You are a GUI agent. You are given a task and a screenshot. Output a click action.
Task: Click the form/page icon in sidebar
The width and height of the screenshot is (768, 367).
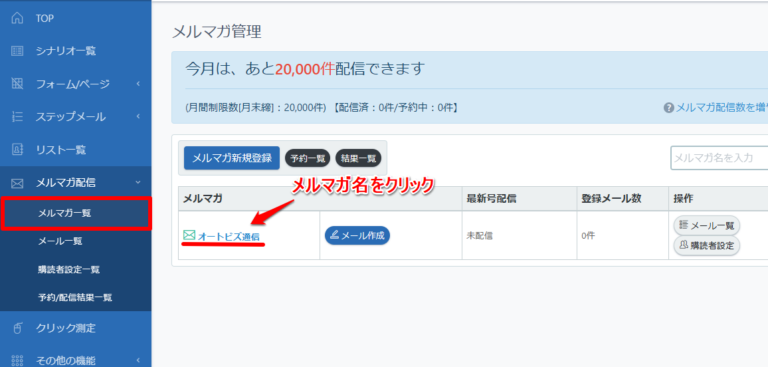click(17, 84)
